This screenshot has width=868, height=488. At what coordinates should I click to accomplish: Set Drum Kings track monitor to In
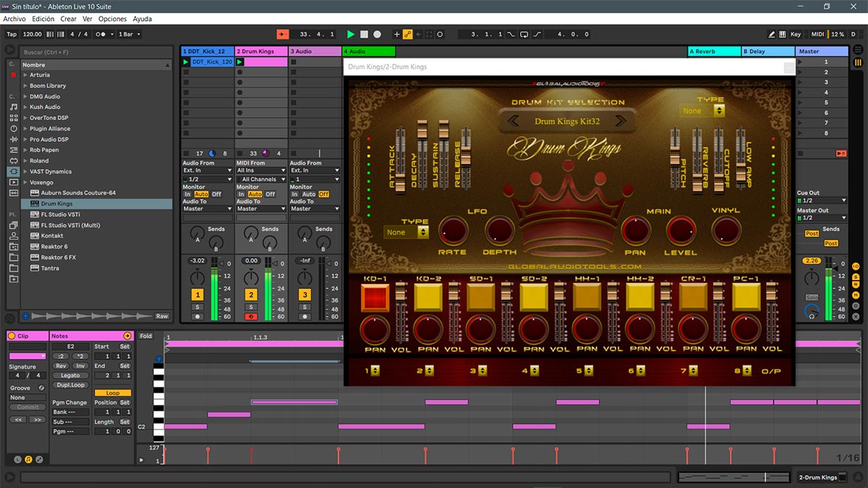click(242, 194)
